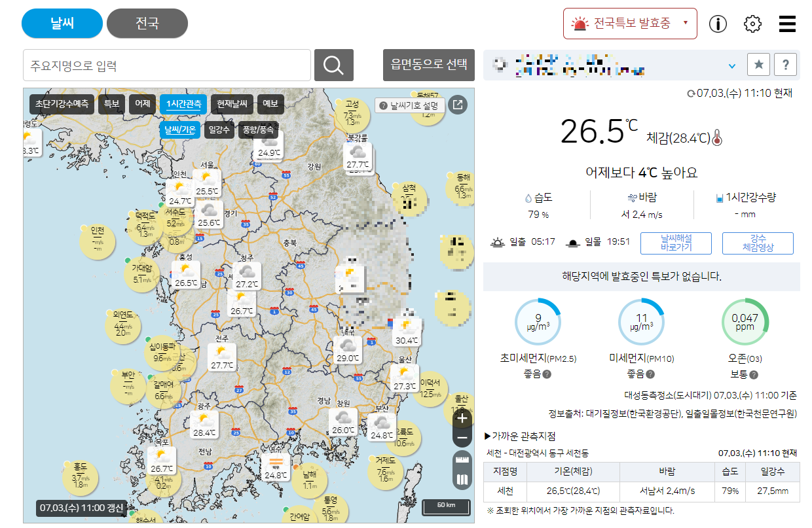
Task: Add location to favorites star
Action: [x=758, y=65]
